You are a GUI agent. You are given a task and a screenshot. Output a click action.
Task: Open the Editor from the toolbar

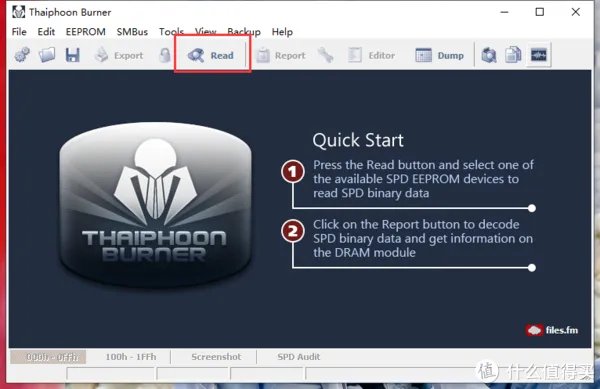pos(371,55)
